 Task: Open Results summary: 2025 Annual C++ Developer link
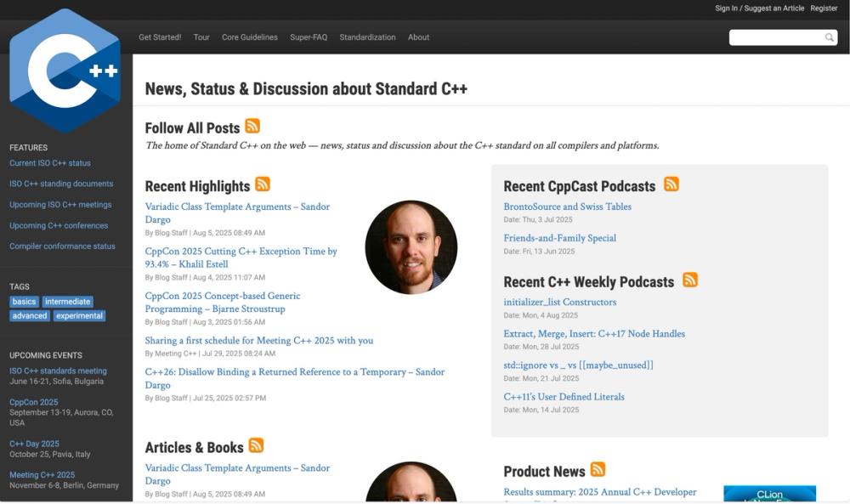tap(599, 492)
